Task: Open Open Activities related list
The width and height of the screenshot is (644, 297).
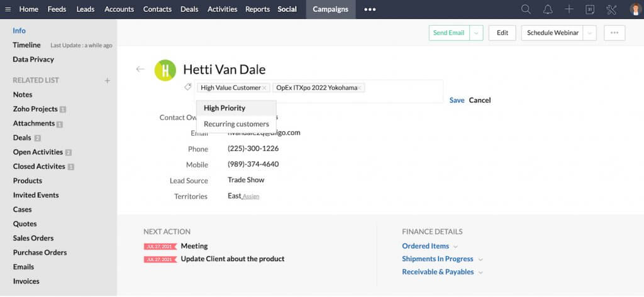Action: point(38,152)
